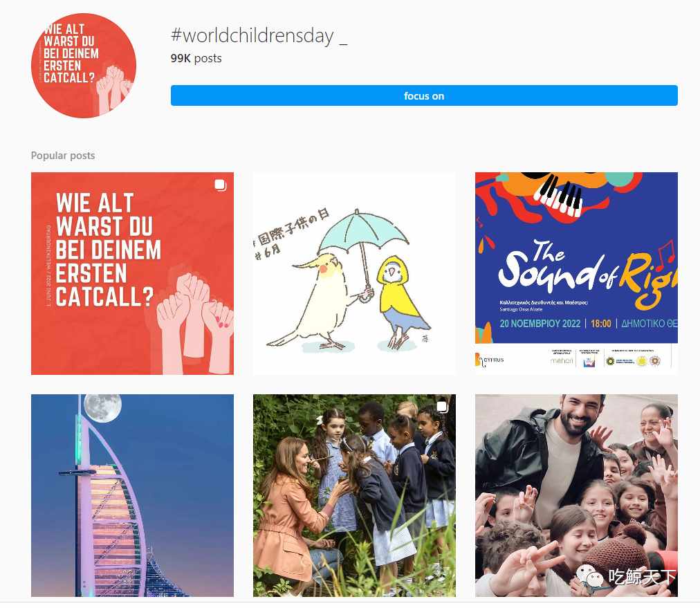The image size is (700, 608).
Task: Click the sponsor logos strip under the poster
Action: 576,360
